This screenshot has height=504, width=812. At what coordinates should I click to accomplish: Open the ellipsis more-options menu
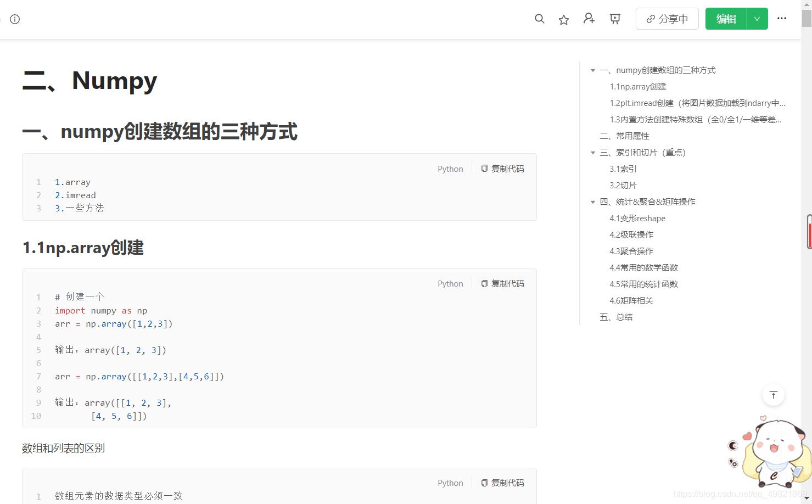pos(781,18)
